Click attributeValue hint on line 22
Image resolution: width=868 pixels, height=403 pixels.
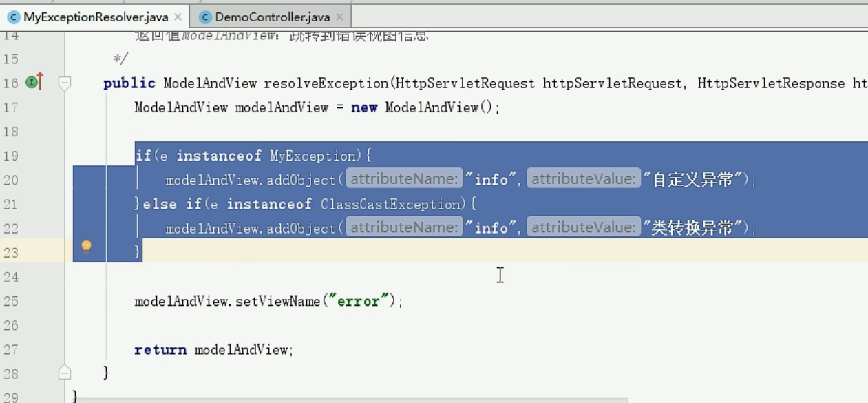coord(584,227)
